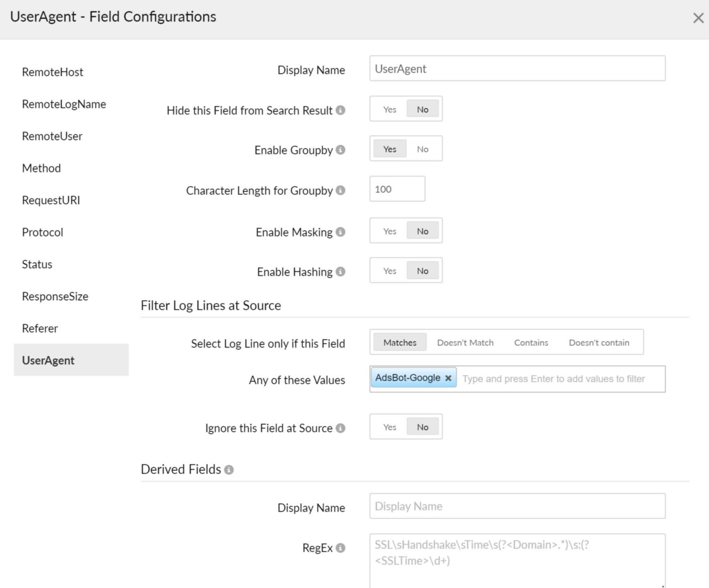This screenshot has width=709, height=588.
Task: Open info tooltip for Hide this Field option
Action: [x=340, y=111]
